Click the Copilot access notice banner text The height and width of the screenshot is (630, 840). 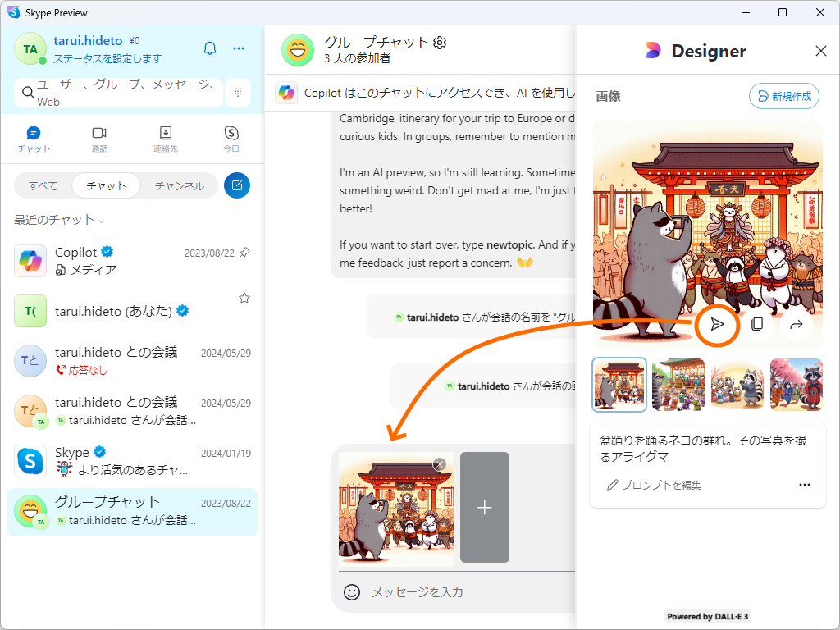440,94
